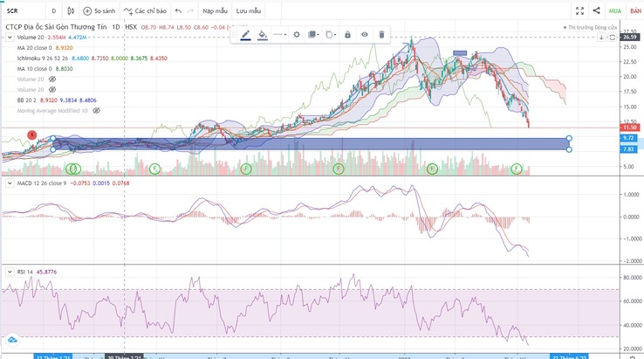Collapse the main chart indicator legend
Screen dimensions: 644x359
(10, 38)
